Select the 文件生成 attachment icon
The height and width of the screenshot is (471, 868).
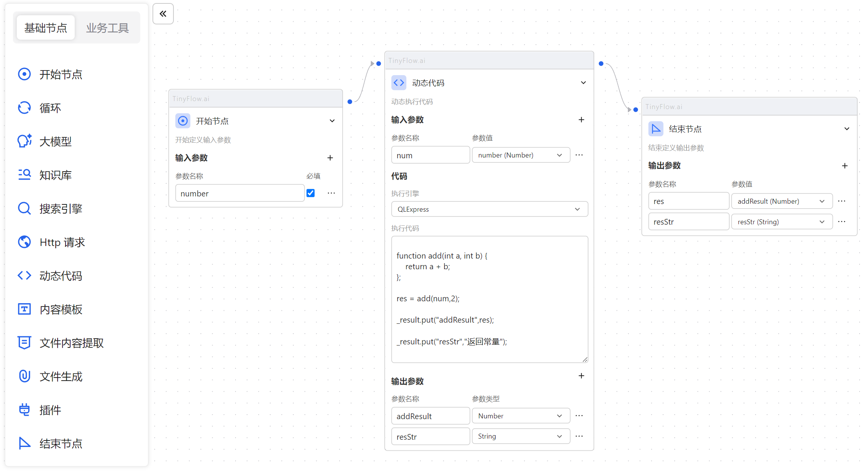tap(24, 376)
